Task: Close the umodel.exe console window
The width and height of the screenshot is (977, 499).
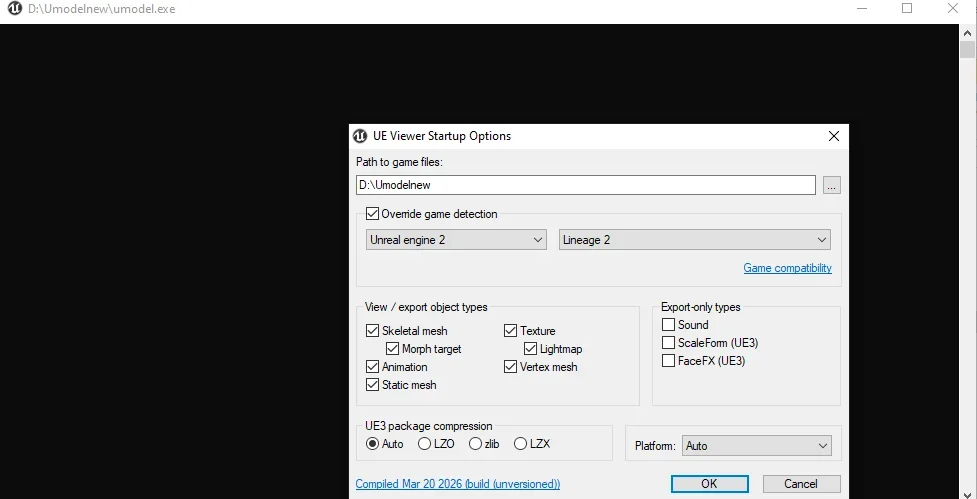Action: (x=953, y=9)
